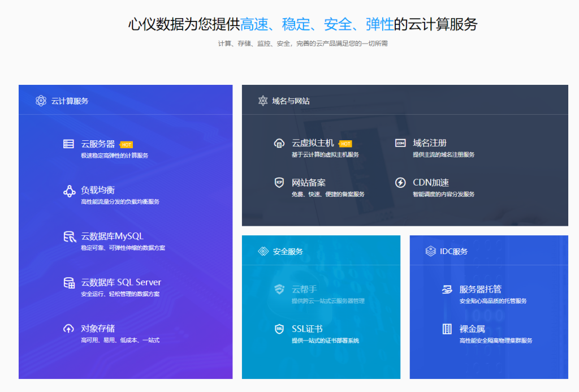This screenshot has width=579, height=392.
Task: Click the hand icon beside 服务器托管
Action: (x=447, y=289)
